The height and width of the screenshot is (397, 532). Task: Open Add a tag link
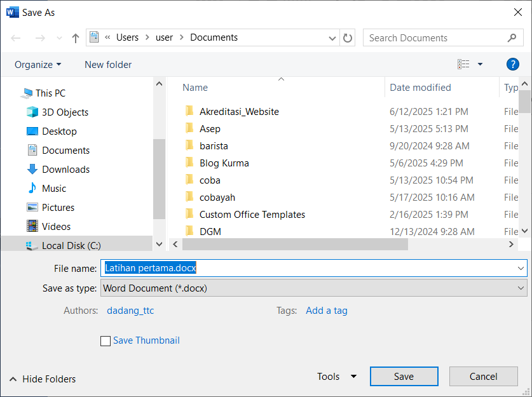click(326, 311)
